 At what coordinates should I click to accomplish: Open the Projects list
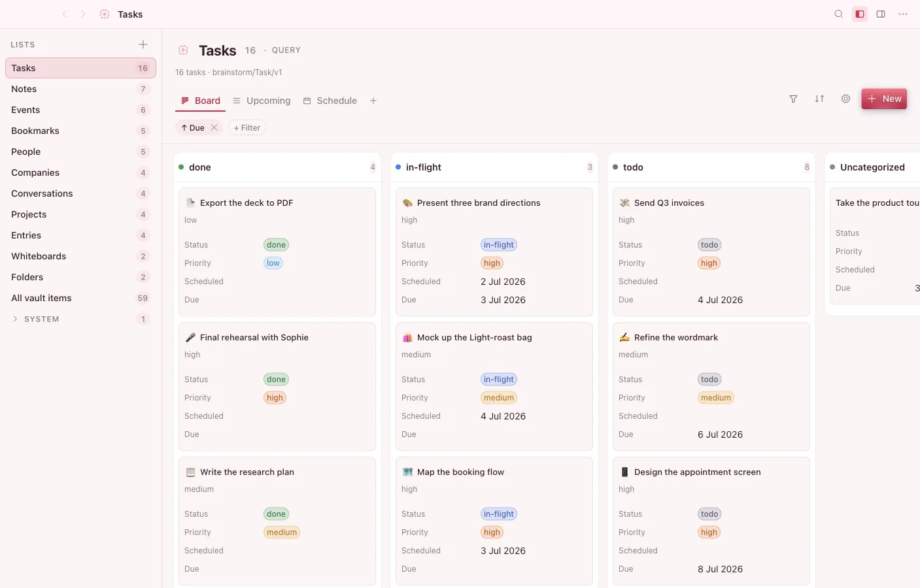80,214
